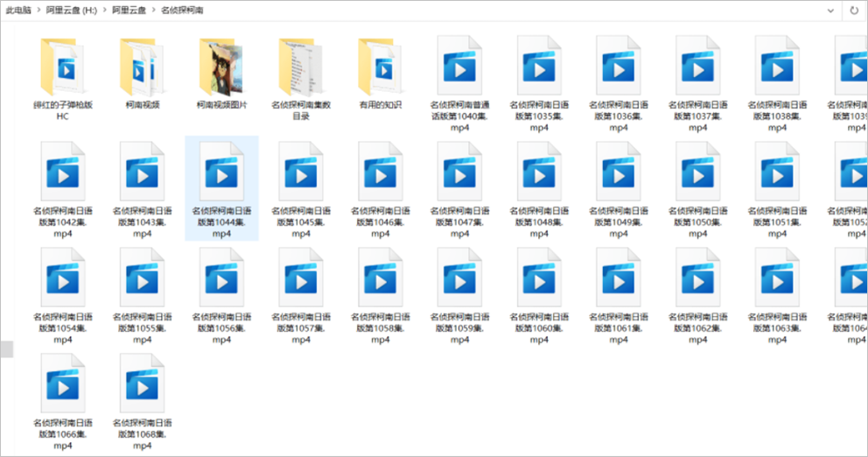Select the 日语版第1054集.mp4 video file

click(62, 296)
